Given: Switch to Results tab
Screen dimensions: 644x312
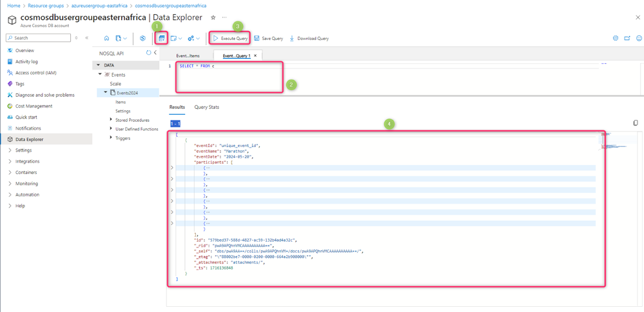Looking at the screenshot, I should pos(177,107).
